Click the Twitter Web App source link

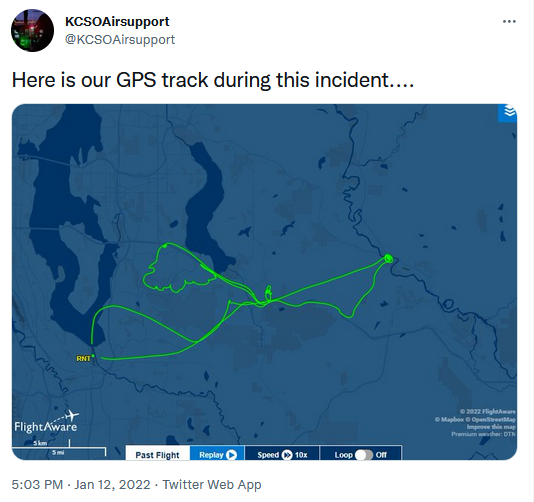[x=212, y=484]
